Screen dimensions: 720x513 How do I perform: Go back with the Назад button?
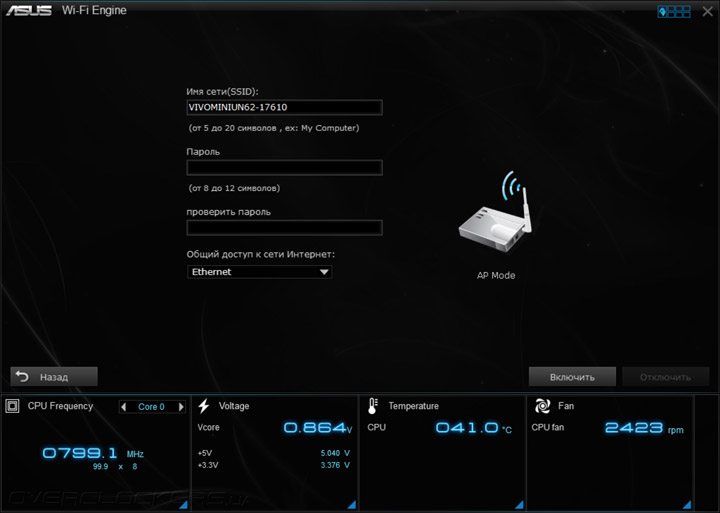point(54,377)
